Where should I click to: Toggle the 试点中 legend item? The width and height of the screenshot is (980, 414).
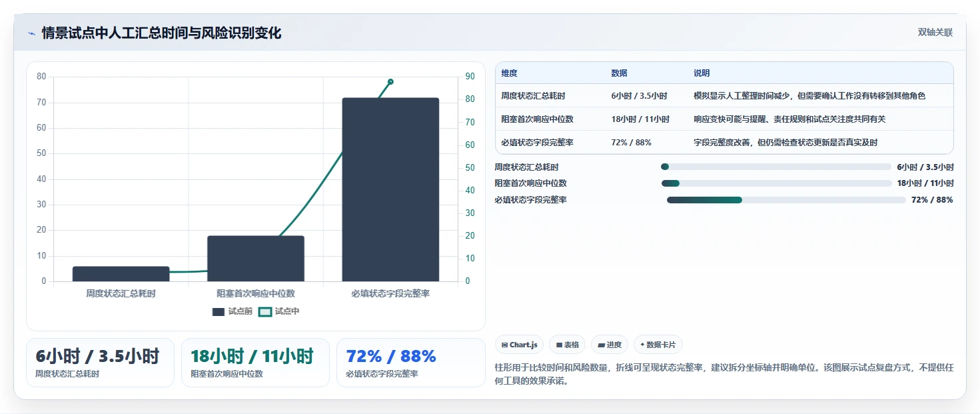pyautogui.click(x=279, y=311)
